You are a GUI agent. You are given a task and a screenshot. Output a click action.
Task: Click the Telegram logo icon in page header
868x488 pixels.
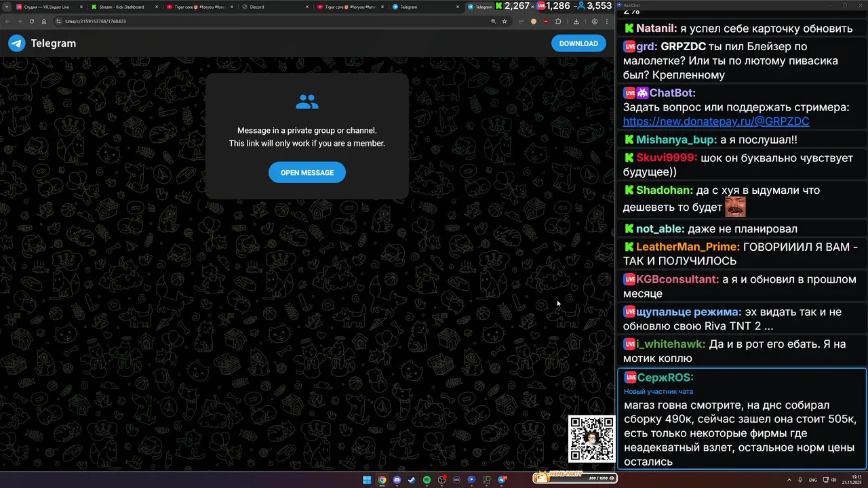point(16,43)
